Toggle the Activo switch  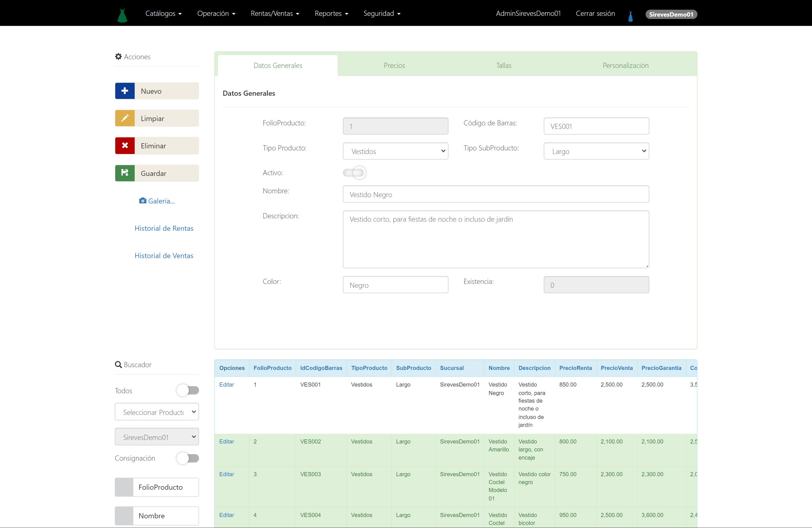click(354, 173)
